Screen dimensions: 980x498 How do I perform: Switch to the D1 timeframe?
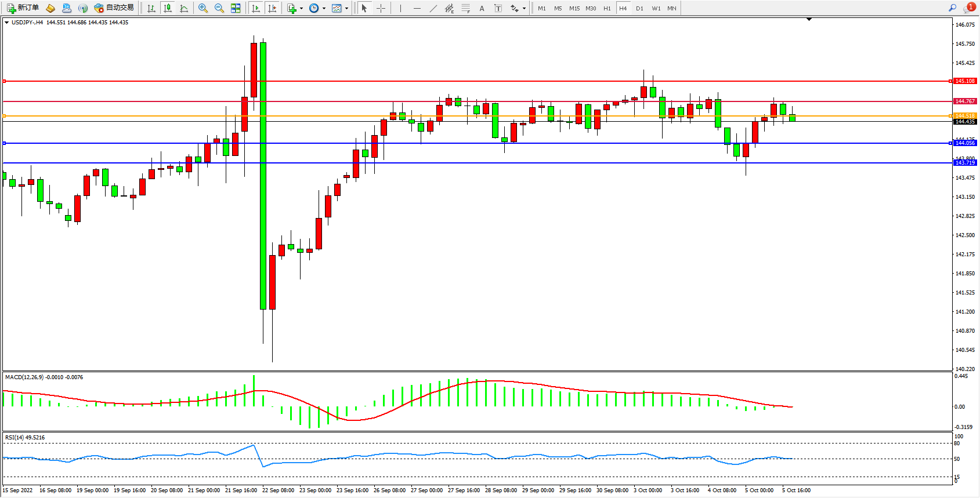(x=639, y=8)
